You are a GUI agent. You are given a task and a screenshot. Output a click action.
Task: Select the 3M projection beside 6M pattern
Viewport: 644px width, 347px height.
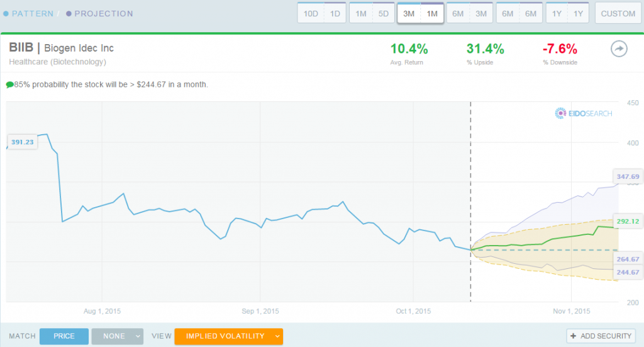click(x=481, y=14)
